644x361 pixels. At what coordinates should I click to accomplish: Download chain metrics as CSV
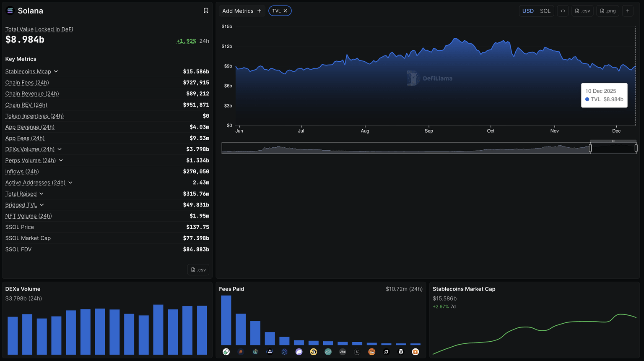(x=198, y=269)
